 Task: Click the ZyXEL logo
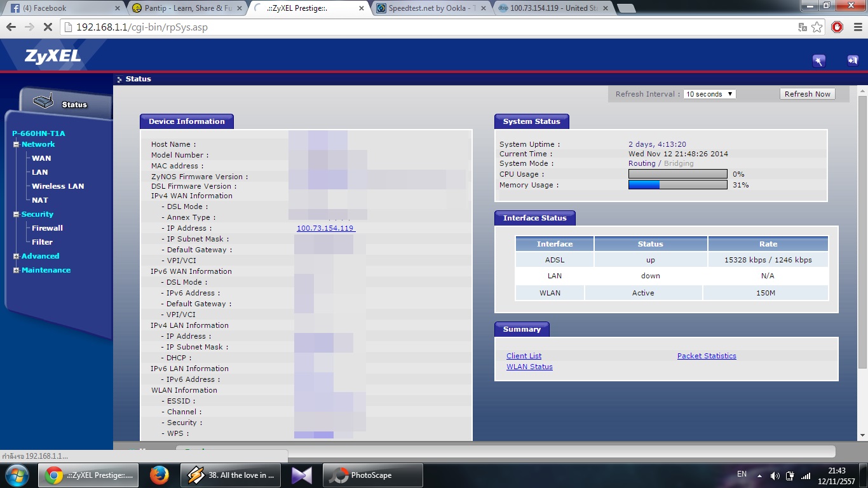pyautogui.click(x=53, y=55)
